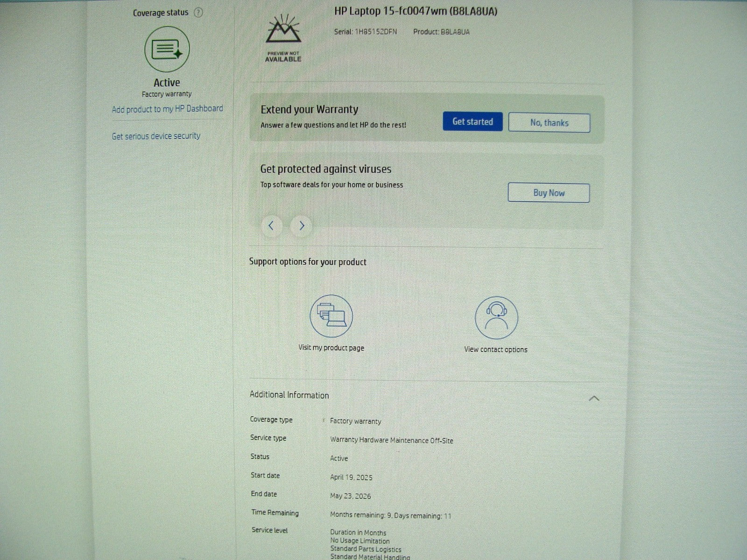Click the Get protected against viruses heading
Screen dimensions: 747x560
pos(325,169)
